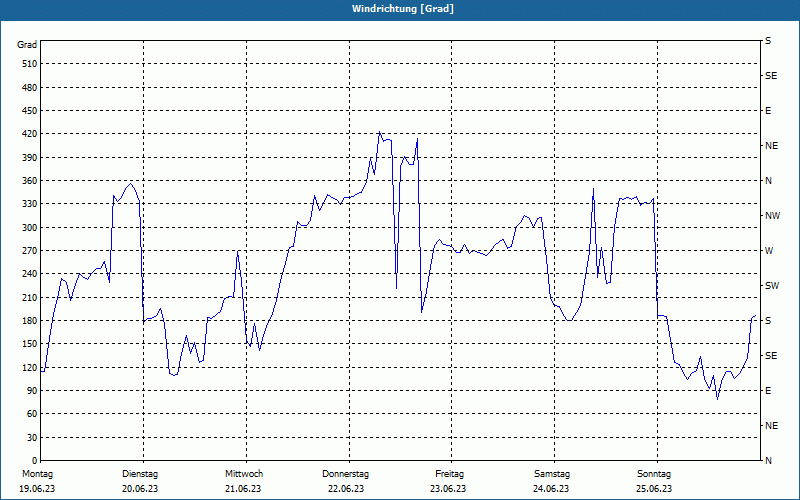Click the topmost 'S' label on right axis
The width and height of the screenshot is (800, 500).
768,41
